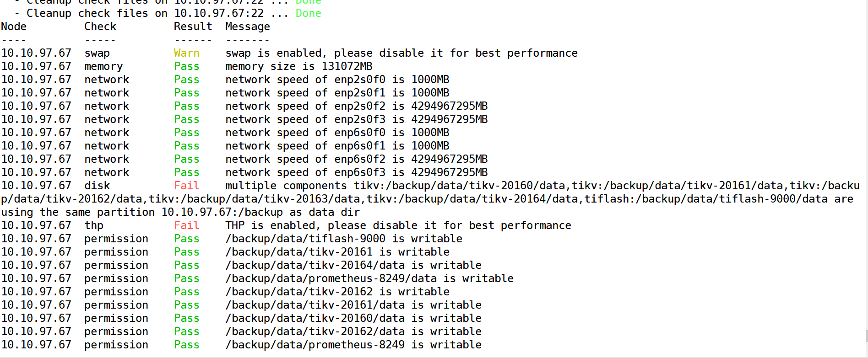Click the enp6s0f3 network speed message
Image resolution: width=868 pixels, height=358 pixels.
click(357, 172)
